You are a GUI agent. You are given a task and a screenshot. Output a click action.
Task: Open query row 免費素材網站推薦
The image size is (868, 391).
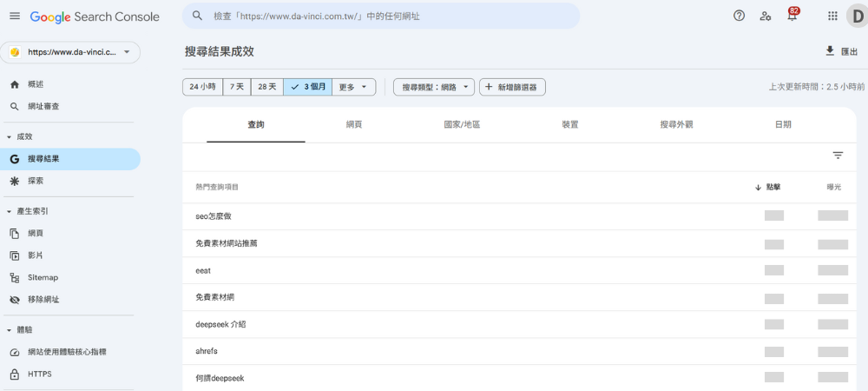pos(519,243)
